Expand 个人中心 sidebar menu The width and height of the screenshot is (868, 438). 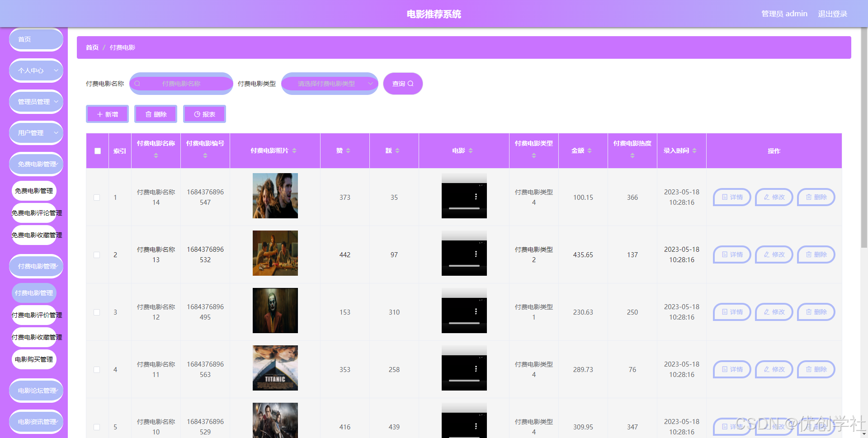(36, 71)
